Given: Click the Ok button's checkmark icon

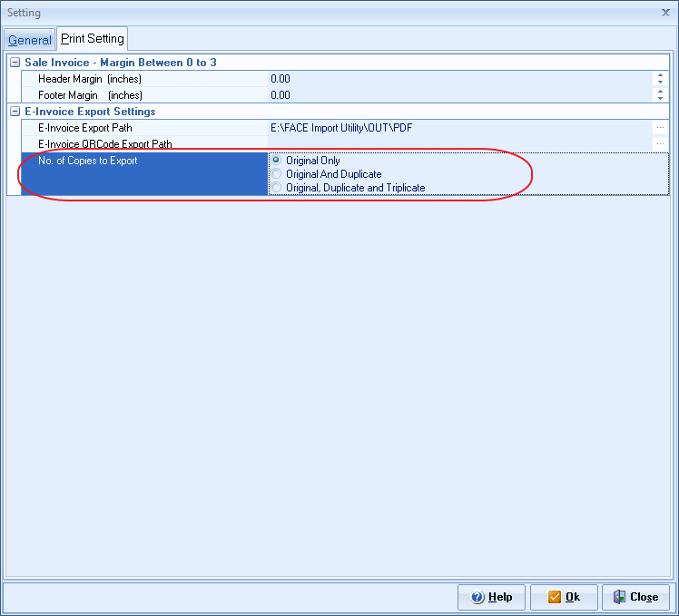Looking at the screenshot, I should click(x=554, y=597).
